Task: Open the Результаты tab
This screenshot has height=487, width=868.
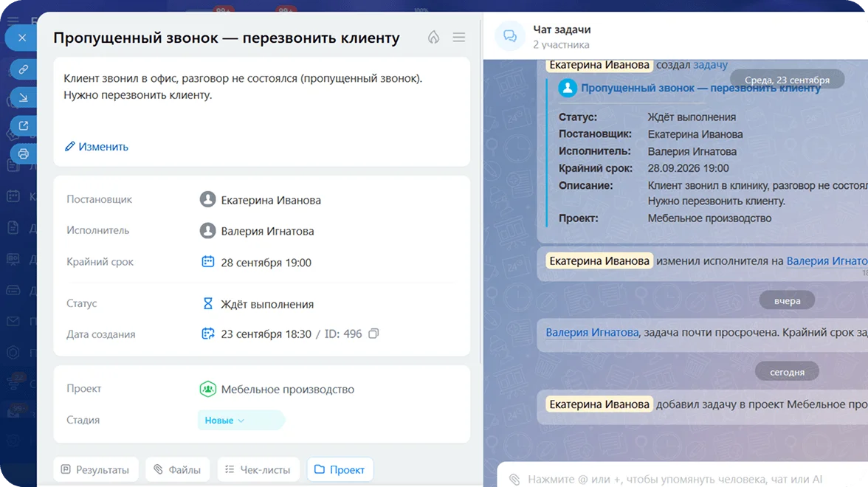Action: [x=96, y=469]
